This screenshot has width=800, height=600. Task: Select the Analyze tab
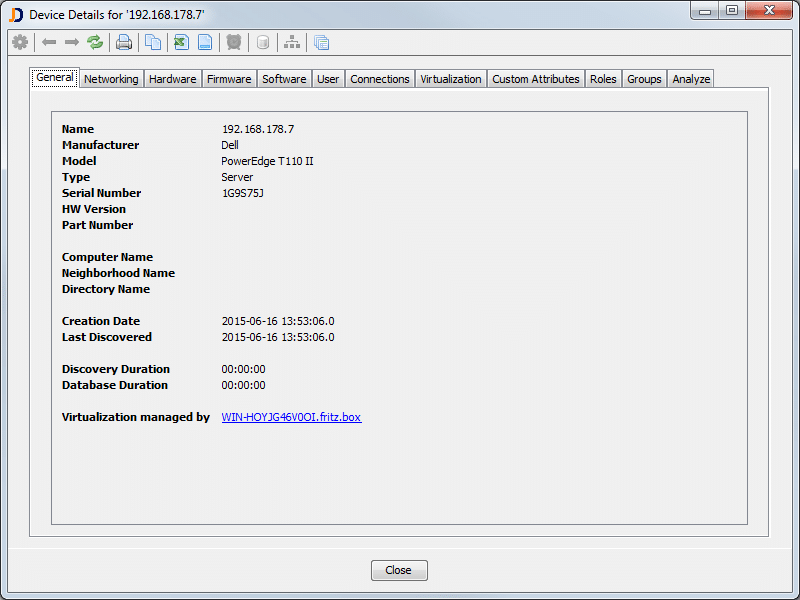690,78
